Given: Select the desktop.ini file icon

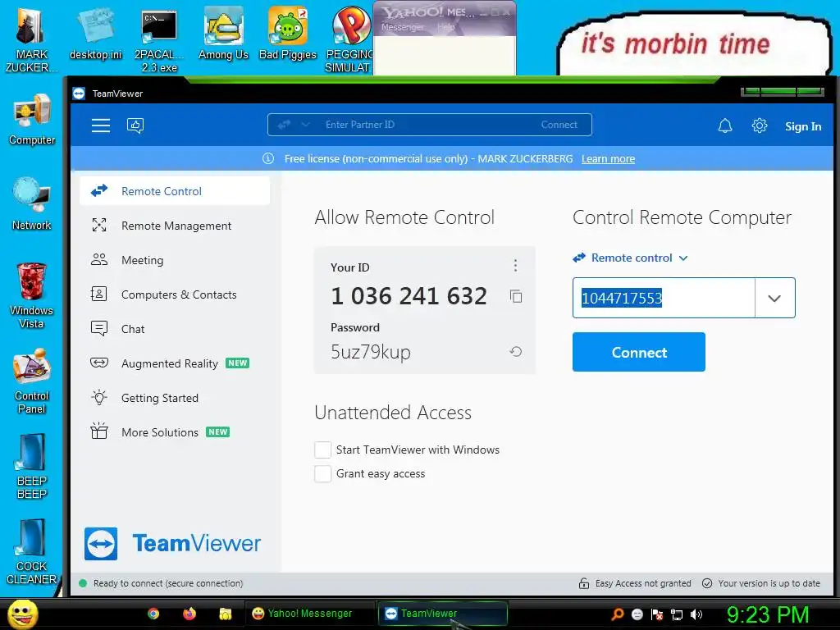Looking at the screenshot, I should (x=96, y=33).
